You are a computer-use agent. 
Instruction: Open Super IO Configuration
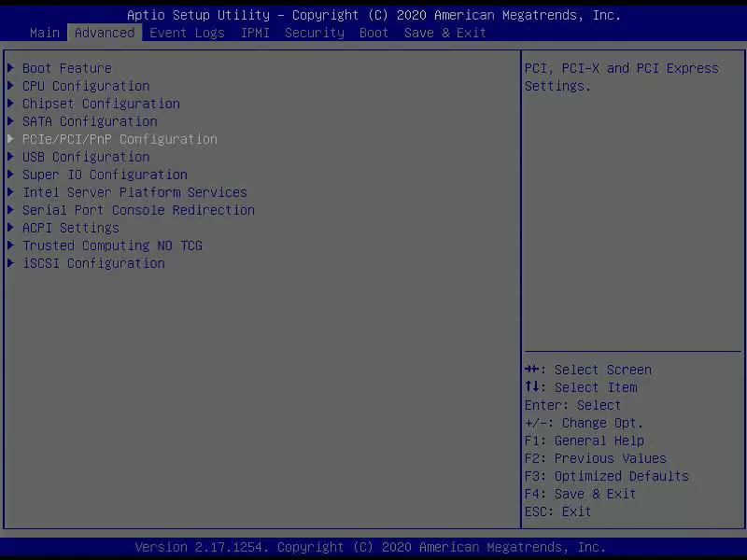[106, 175]
